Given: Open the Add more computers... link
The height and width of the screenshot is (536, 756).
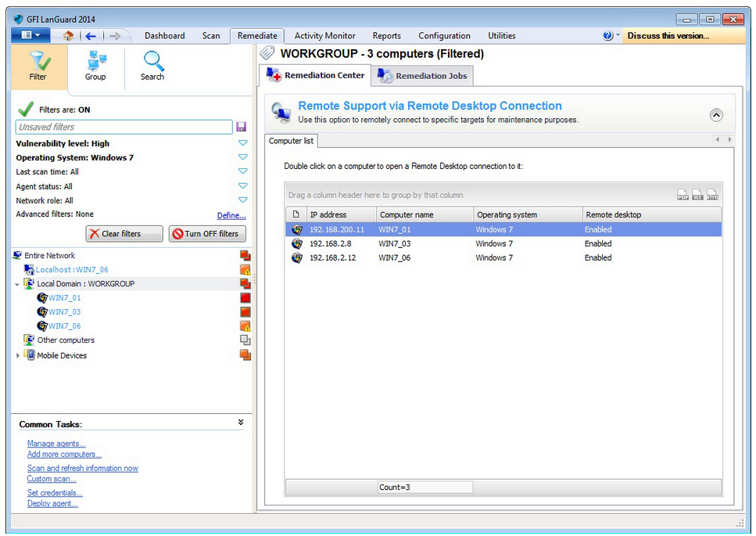Looking at the screenshot, I should click(64, 454).
